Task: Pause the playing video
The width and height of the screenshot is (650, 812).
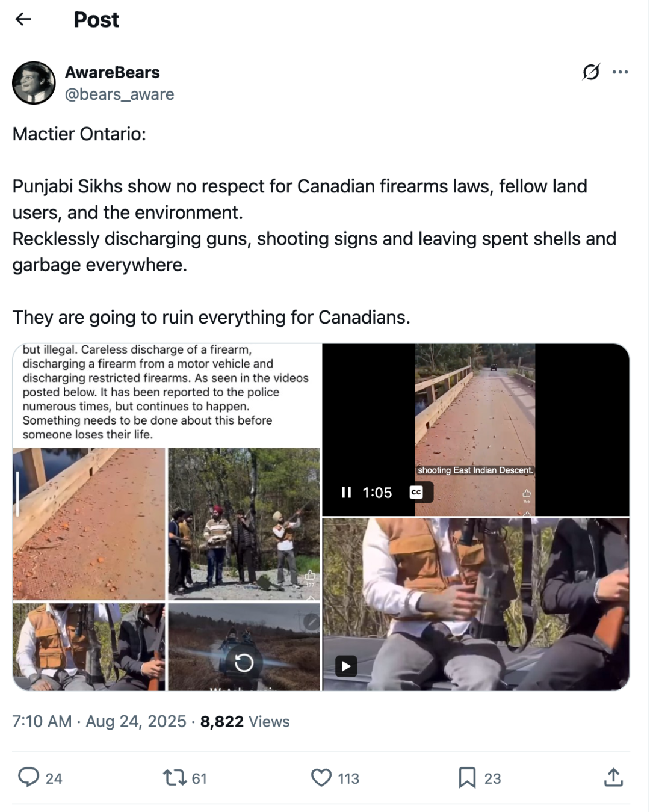Action: (x=346, y=493)
